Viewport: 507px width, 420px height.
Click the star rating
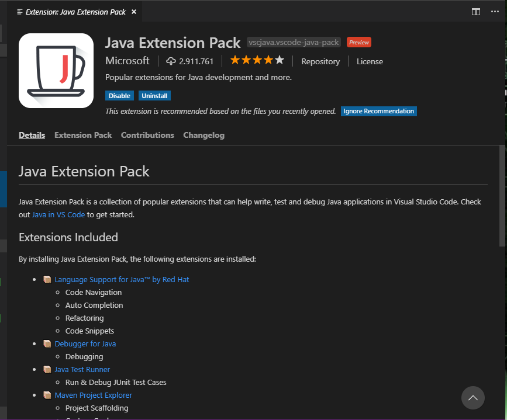pyautogui.click(x=257, y=60)
